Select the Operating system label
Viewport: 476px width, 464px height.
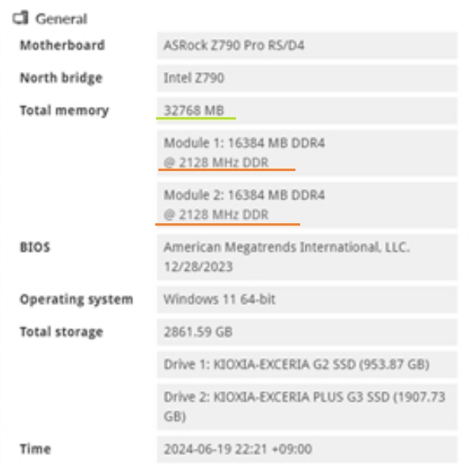point(76,300)
